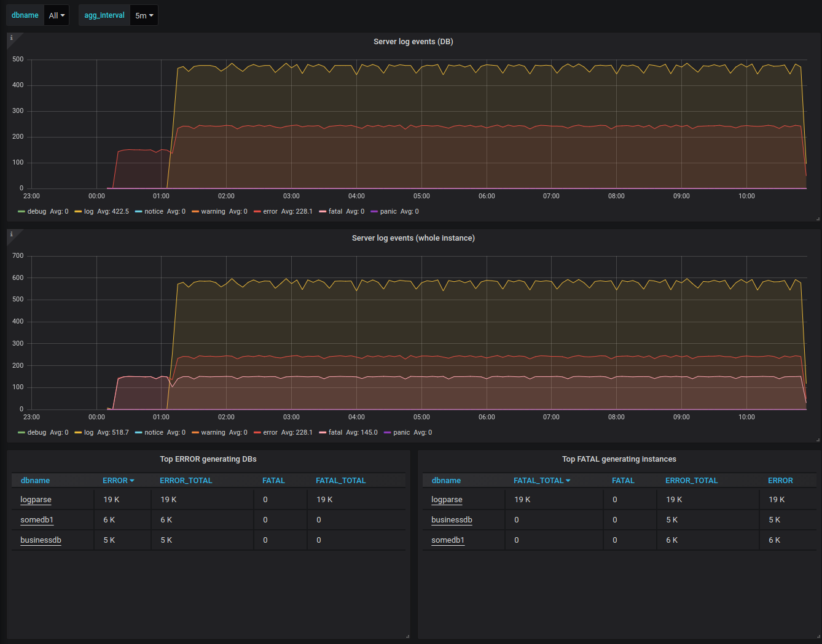Open the agg_interval 5m dropdown

[144, 15]
